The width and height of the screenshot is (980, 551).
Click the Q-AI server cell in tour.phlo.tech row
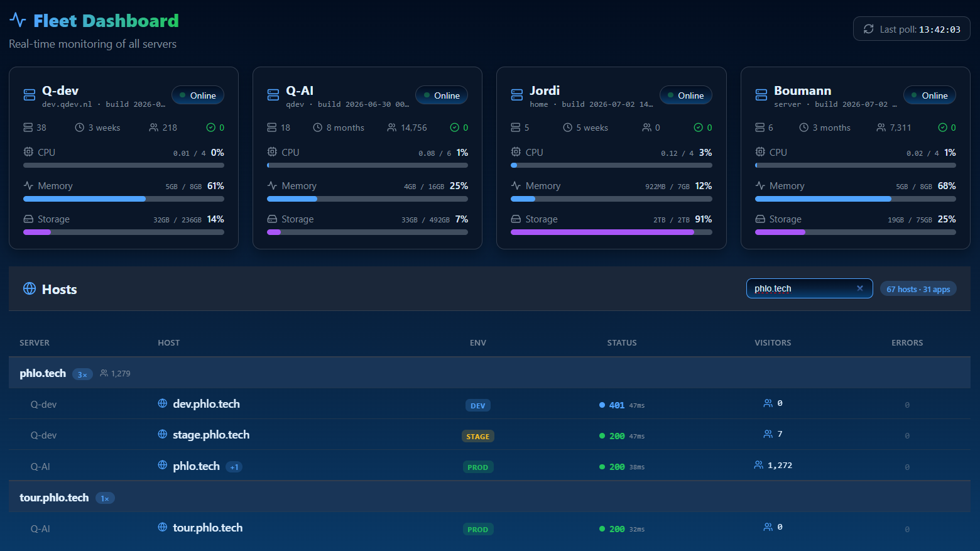point(40,529)
